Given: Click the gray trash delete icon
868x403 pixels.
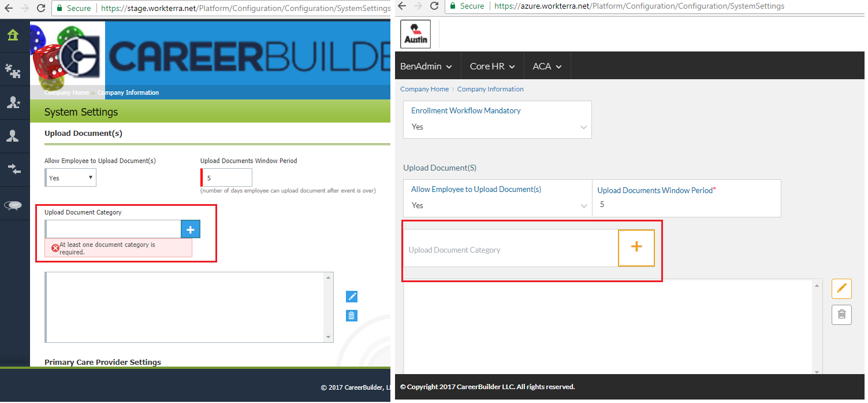Looking at the screenshot, I should pos(841,315).
